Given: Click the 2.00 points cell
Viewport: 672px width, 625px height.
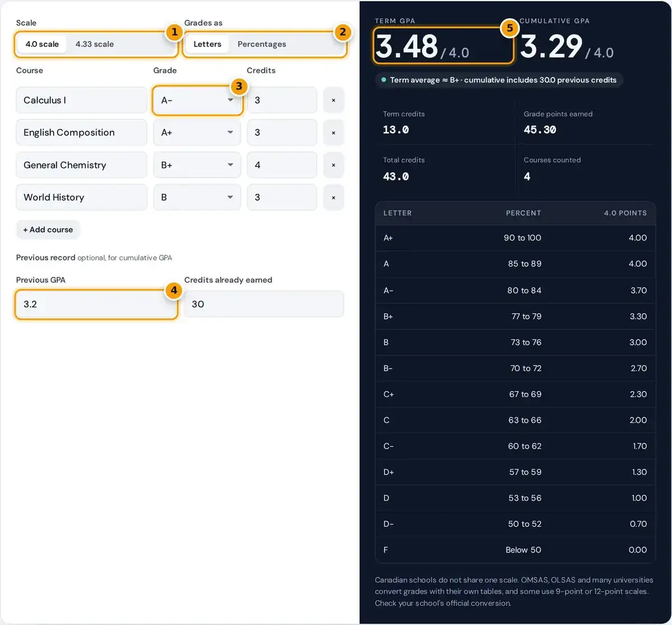Looking at the screenshot, I should click(638, 420).
